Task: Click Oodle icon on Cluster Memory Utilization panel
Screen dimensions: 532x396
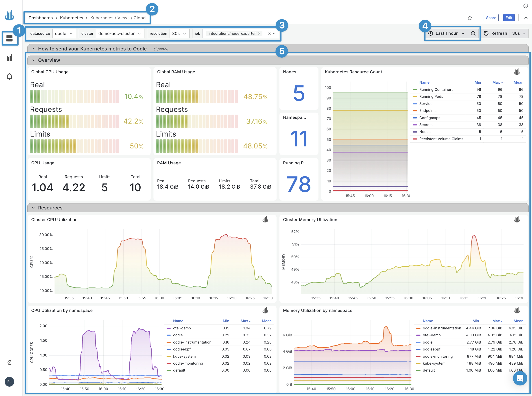Action: 517,219
